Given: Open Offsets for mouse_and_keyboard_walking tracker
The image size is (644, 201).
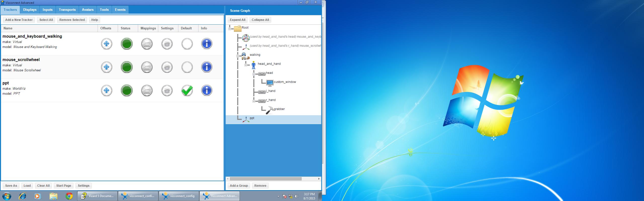Looking at the screenshot, I should (x=106, y=44).
